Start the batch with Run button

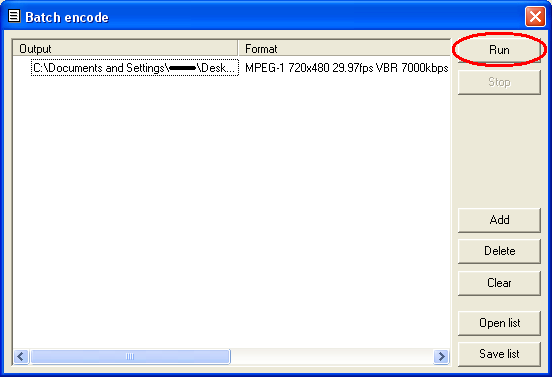[499, 50]
